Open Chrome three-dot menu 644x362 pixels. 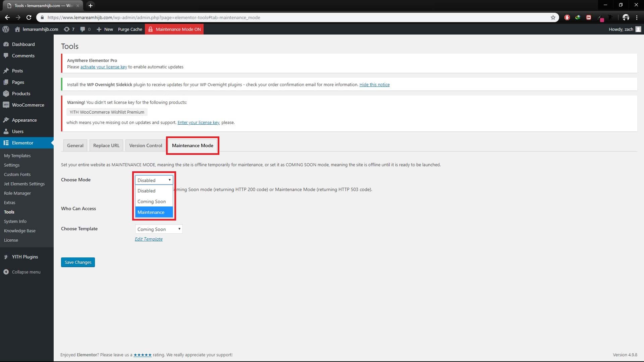click(x=637, y=17)
